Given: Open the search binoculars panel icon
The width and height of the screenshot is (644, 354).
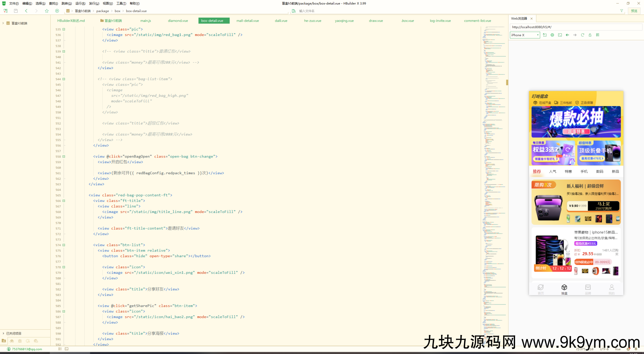Looking at the screenshot, I should (x=12, y=341).
